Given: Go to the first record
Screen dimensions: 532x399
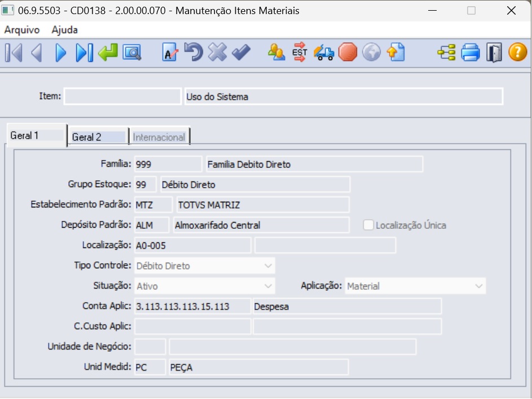Looking at the screenshot, I should [x=14, y=53].
